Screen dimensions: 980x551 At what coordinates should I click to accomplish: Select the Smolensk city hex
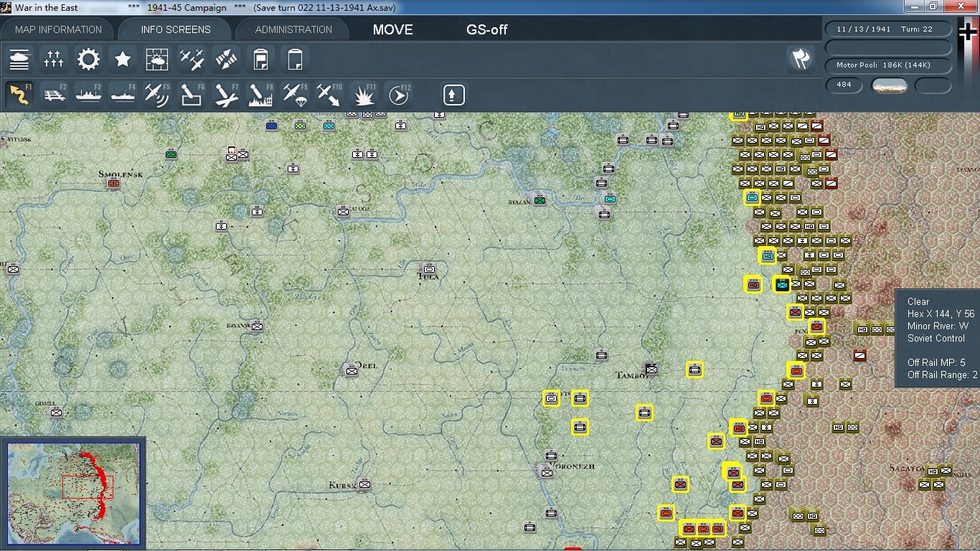coord(113,183)
